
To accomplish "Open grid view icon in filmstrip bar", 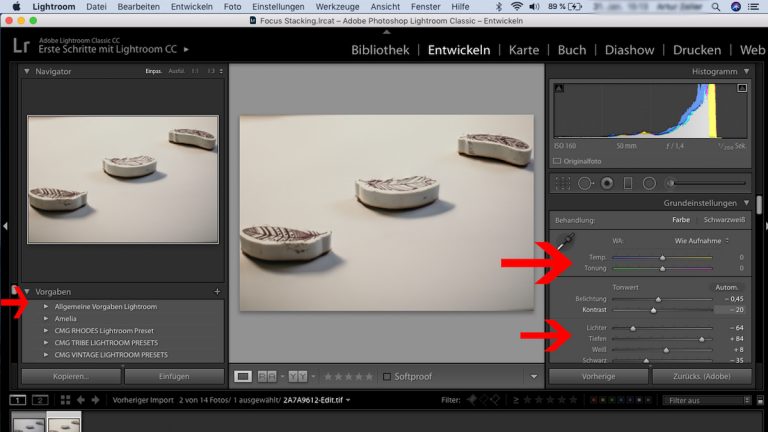I will (x=64, y=400).
